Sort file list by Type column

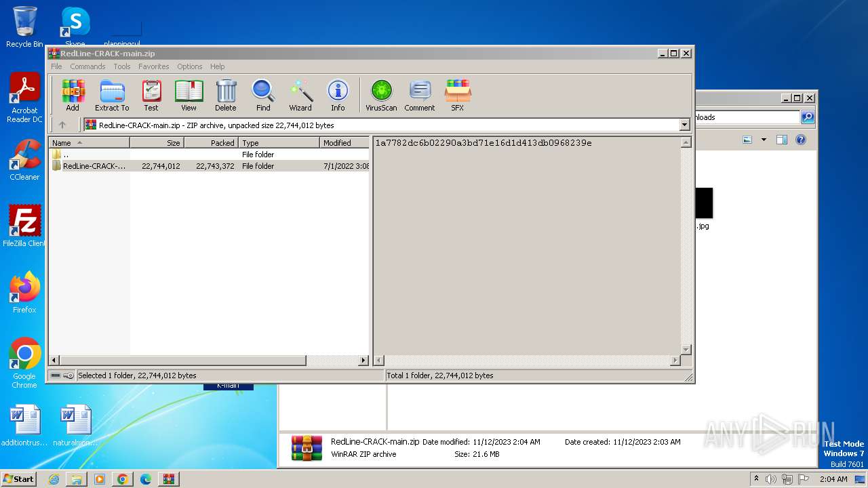279,143
